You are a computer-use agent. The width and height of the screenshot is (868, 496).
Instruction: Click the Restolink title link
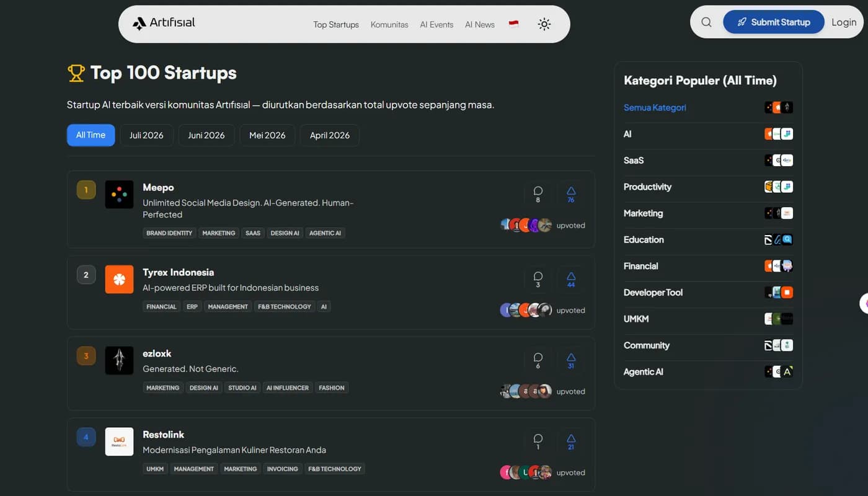(163, 435)
